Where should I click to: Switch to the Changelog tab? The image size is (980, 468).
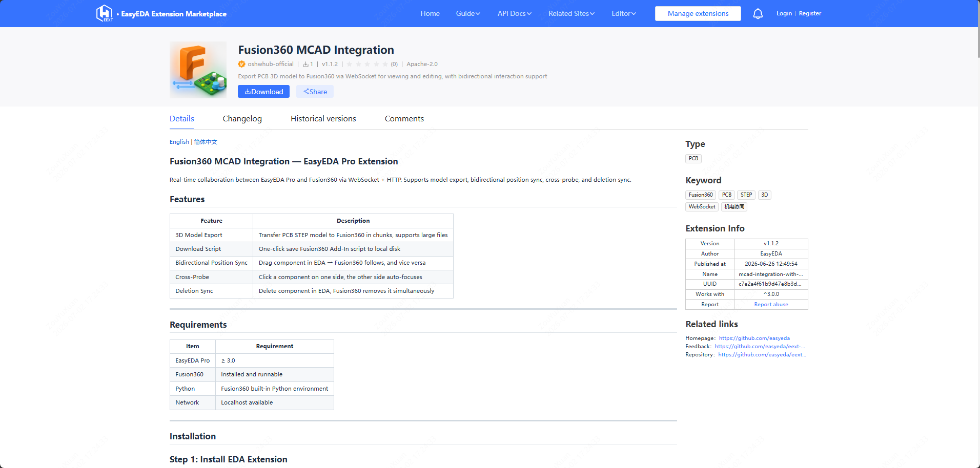242,119
